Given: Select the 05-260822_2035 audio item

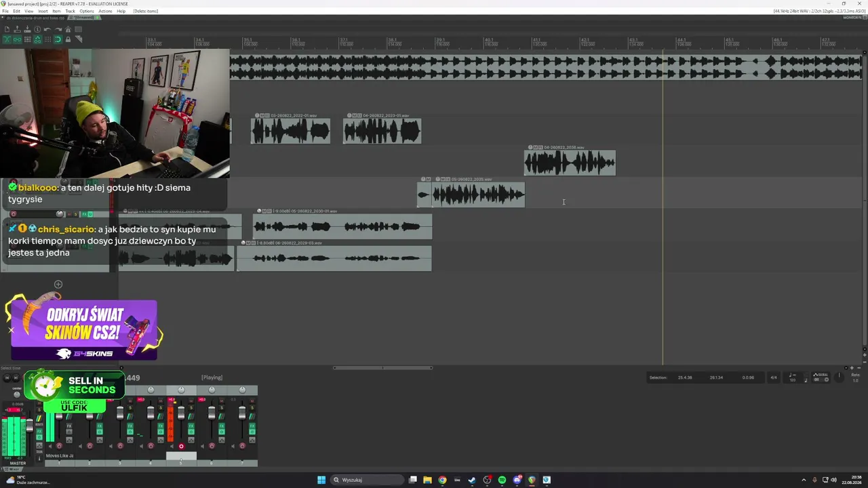Looking at the screenshot, I should point(478,195).
